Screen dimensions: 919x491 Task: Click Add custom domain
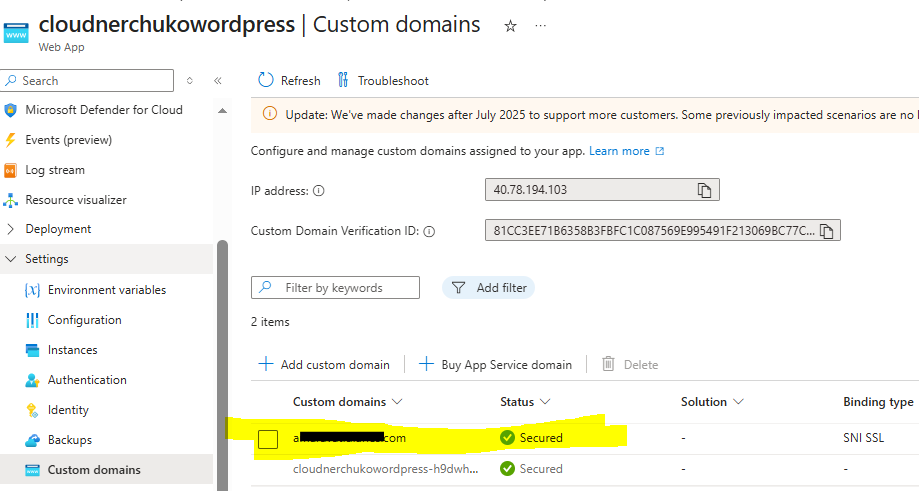click(x=324, y=364)
